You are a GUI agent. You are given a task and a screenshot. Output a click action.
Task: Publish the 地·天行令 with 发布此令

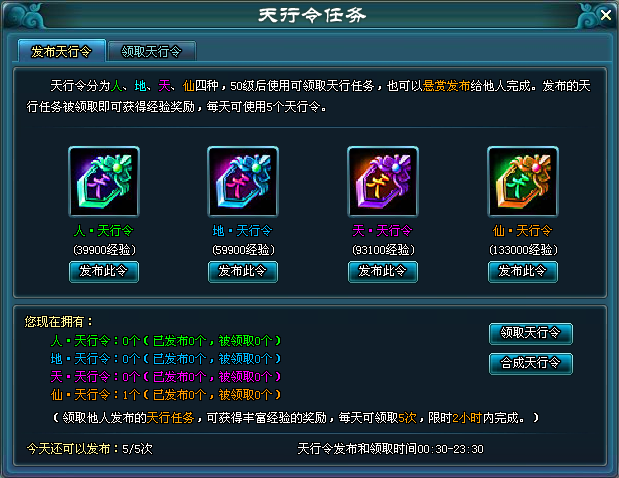click(243, 272)
